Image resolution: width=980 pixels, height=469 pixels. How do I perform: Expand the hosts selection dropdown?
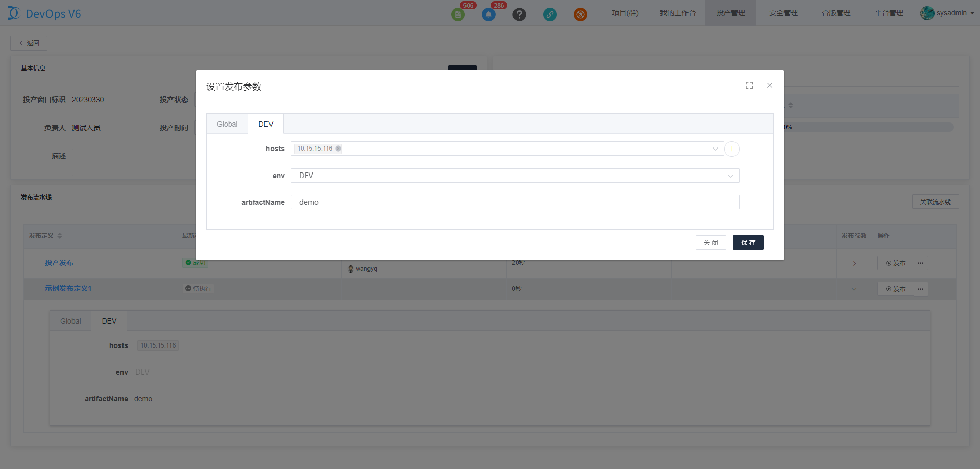click(715, 149)
